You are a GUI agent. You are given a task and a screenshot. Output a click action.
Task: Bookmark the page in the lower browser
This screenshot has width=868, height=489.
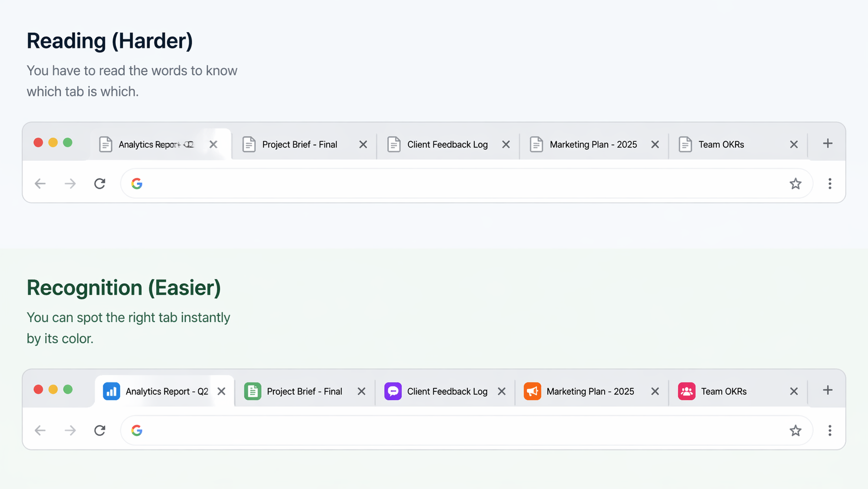pyautogui.click(x=795, y=430)
